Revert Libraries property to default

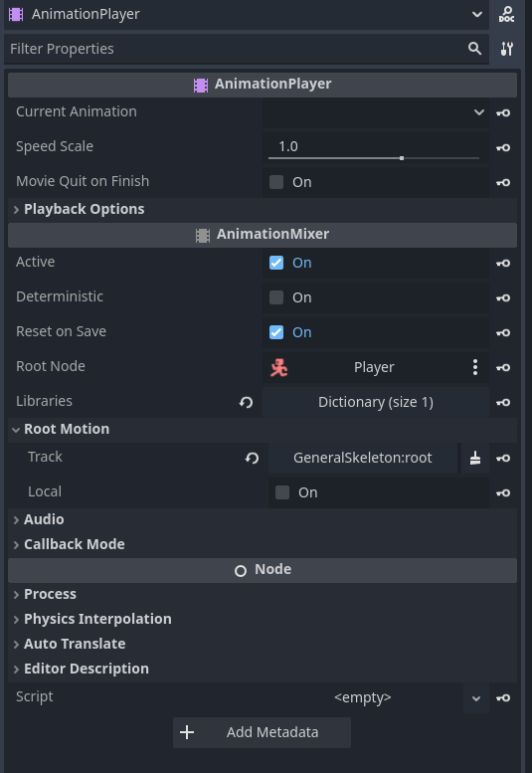[246, 402]
